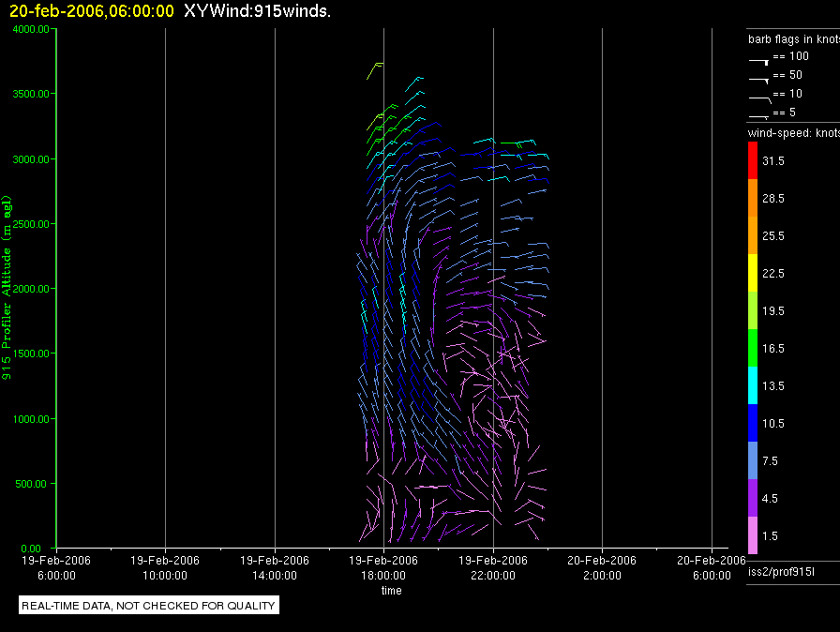This screenshot has width=840, height=632.
Task: Select the blue 10.5 knots swatch
Action: pyautogui.click(x=753, y=423)
